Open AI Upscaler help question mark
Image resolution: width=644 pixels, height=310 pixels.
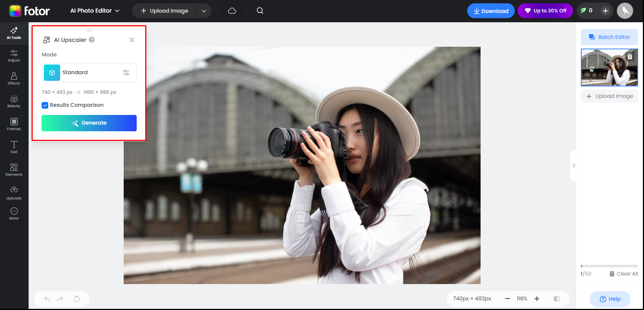click(x=92, y=40)
